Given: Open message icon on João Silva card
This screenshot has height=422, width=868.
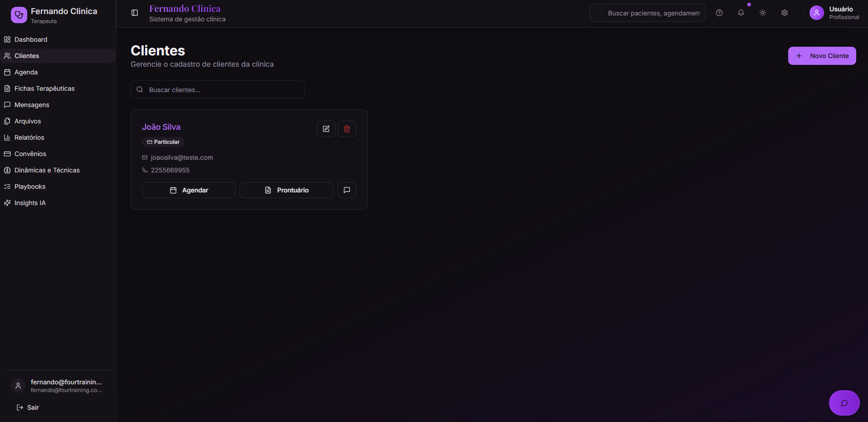Looking at the screenshot, I should [x=347, y=190].
